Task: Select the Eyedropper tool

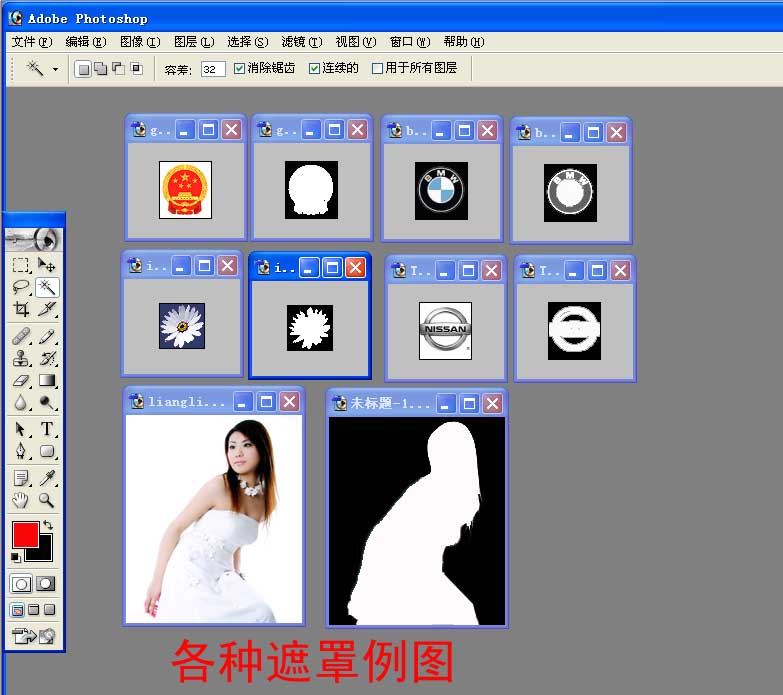Action: pyautogui.click(x=47, y=478)
